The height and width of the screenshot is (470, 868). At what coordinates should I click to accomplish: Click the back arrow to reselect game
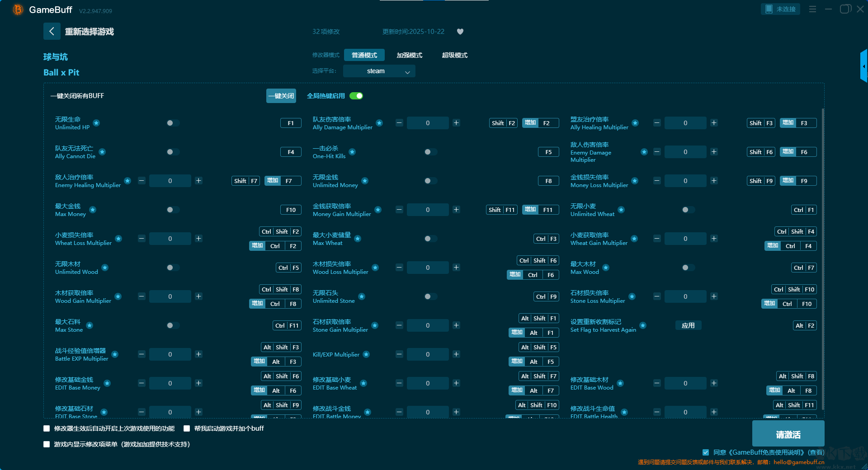tap(52, 31)
